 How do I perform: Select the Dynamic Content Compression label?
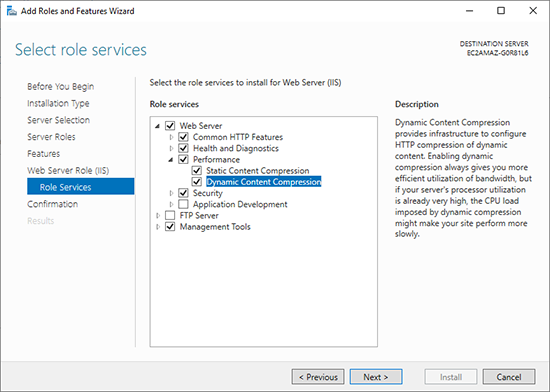point(264,182)
